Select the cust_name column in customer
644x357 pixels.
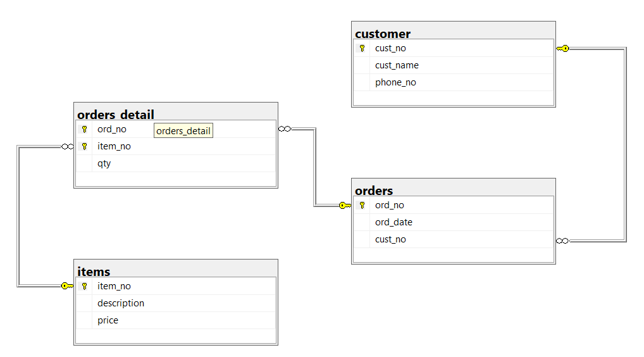pos(397,65)
